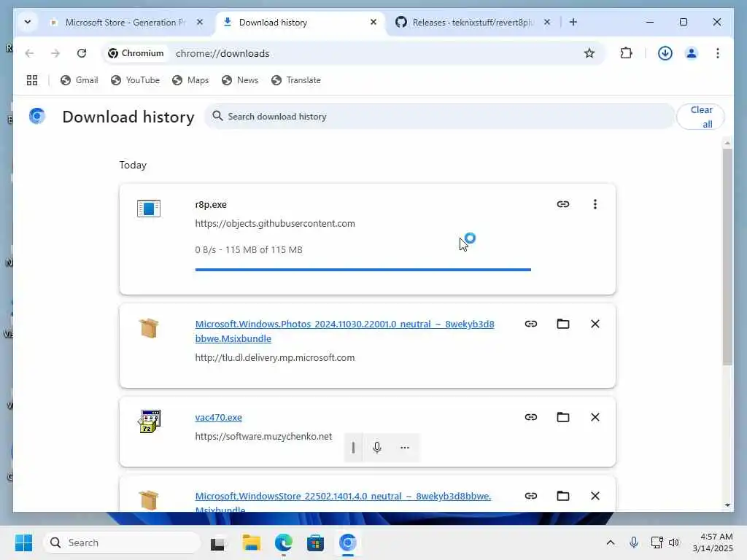Open Microsoft Store from taskbar

coord(315,542)
